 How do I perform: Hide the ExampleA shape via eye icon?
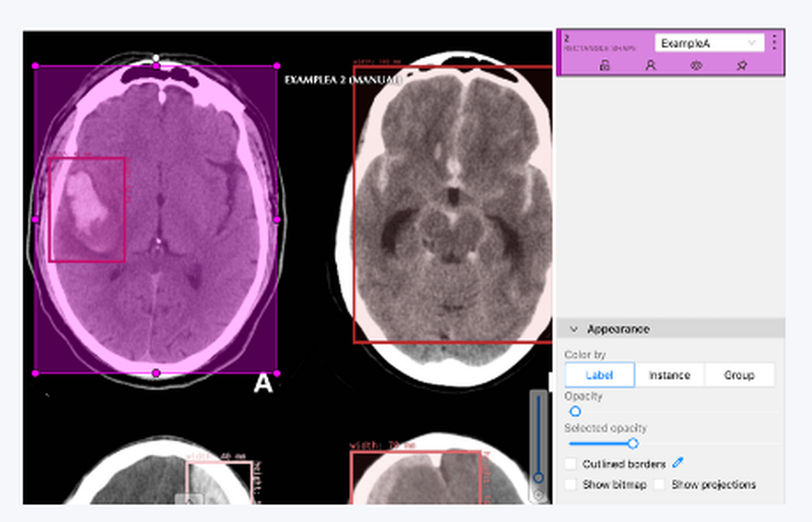point(696,65)
